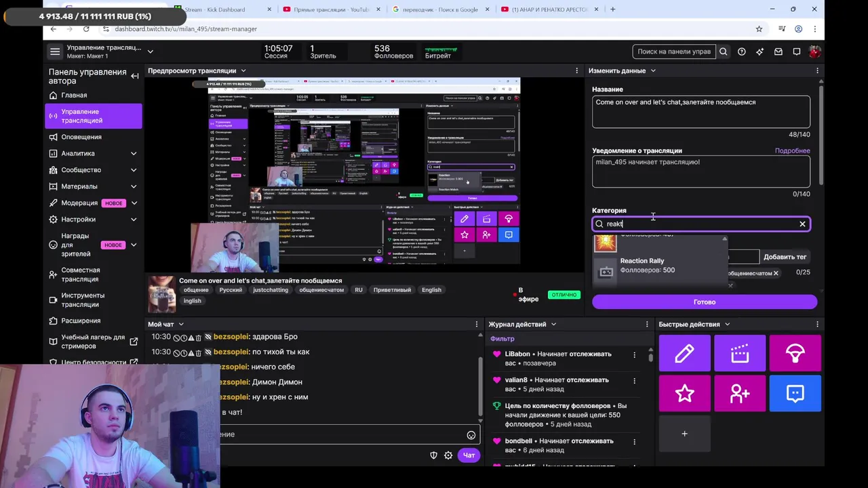
Task: Expand Сообщество sidebar section
Action: point(134,170)
